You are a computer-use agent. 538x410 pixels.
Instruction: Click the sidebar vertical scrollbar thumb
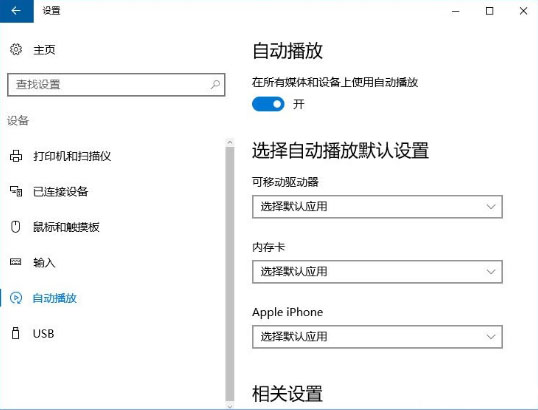click(x=230, y=274)
